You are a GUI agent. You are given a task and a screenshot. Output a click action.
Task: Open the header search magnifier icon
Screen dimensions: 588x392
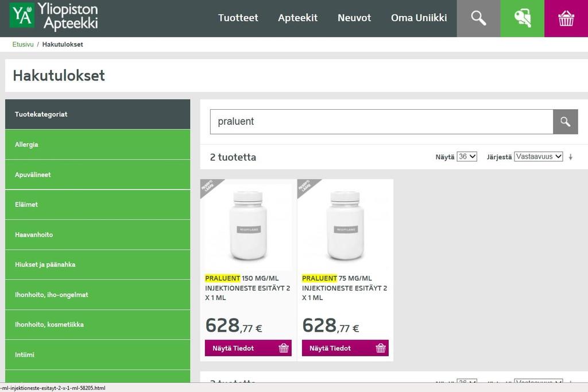pyautogui.click(x=478, y=18)
